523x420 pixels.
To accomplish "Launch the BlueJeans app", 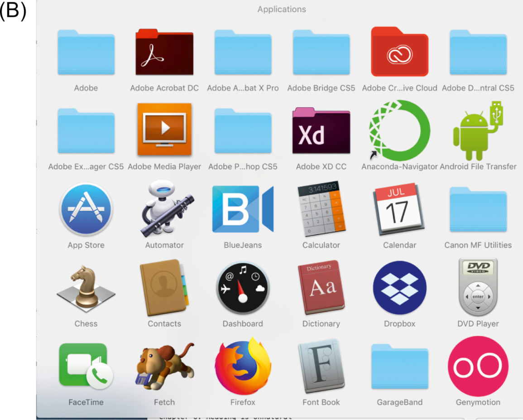I will pos(243,209).
